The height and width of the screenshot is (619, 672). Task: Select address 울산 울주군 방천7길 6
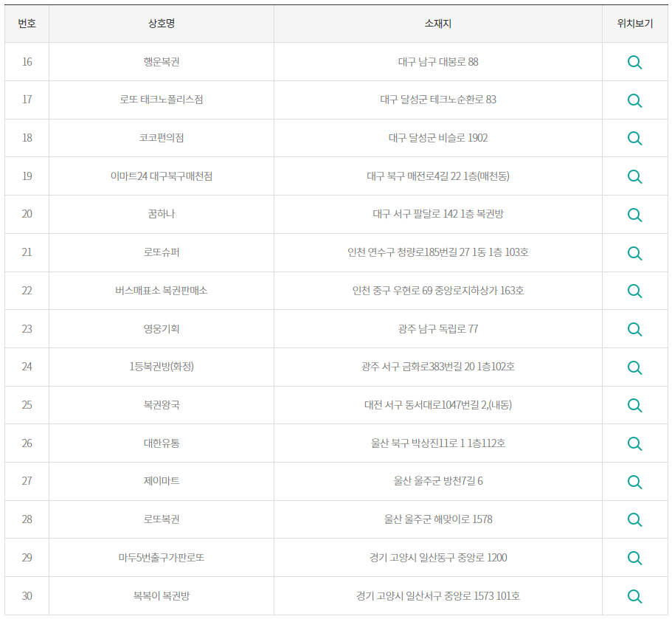438,481
